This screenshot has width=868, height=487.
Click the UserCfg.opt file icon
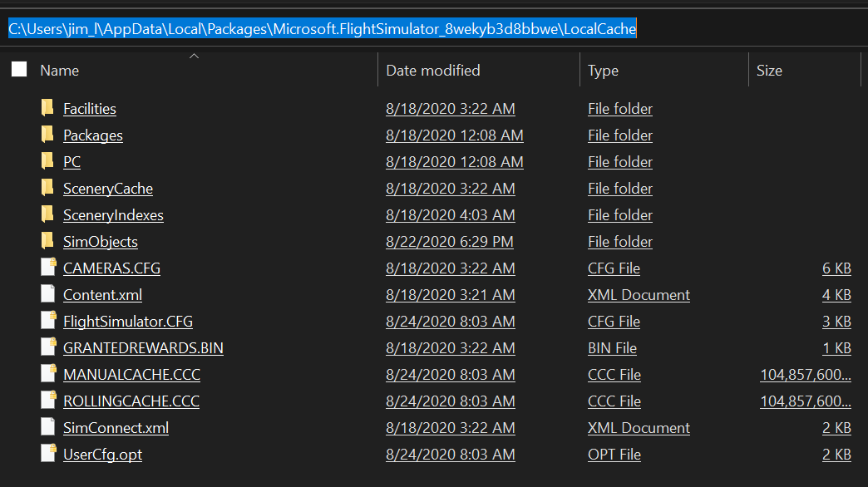click(47, 455)
